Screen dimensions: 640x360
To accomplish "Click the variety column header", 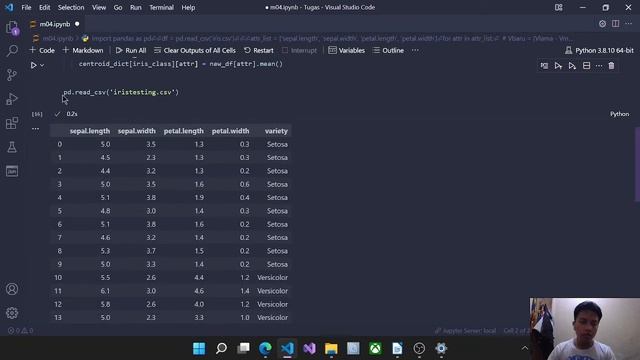I will [x=276, y=131].
